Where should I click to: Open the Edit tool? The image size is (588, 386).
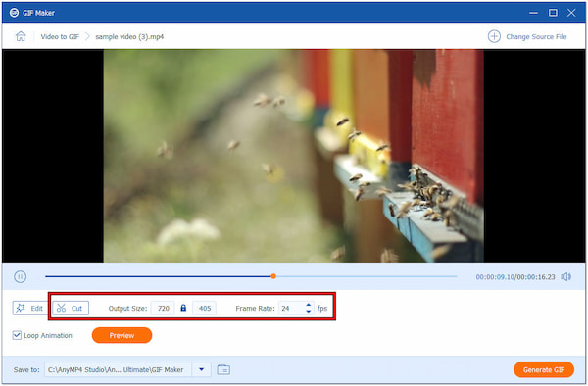pos(29,308)
